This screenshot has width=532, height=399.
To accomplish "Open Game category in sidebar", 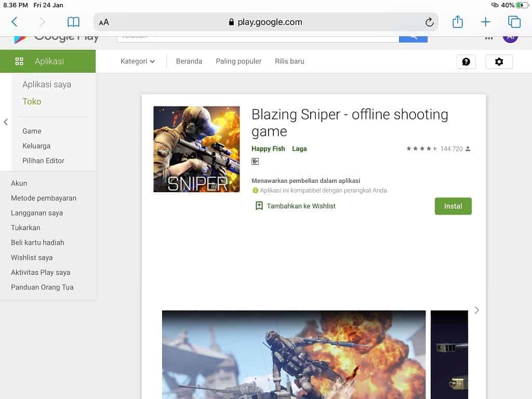I will 32,131.
